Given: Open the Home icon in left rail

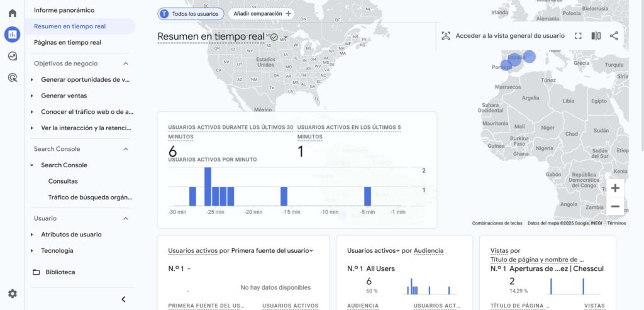Looking at the screenshot, I should tap(12, 13).
